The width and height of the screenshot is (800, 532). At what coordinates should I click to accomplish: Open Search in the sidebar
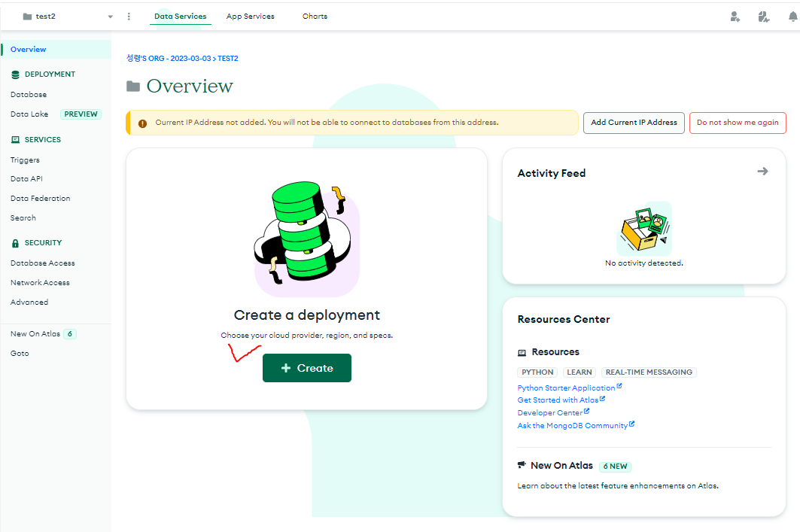[23, 217]
